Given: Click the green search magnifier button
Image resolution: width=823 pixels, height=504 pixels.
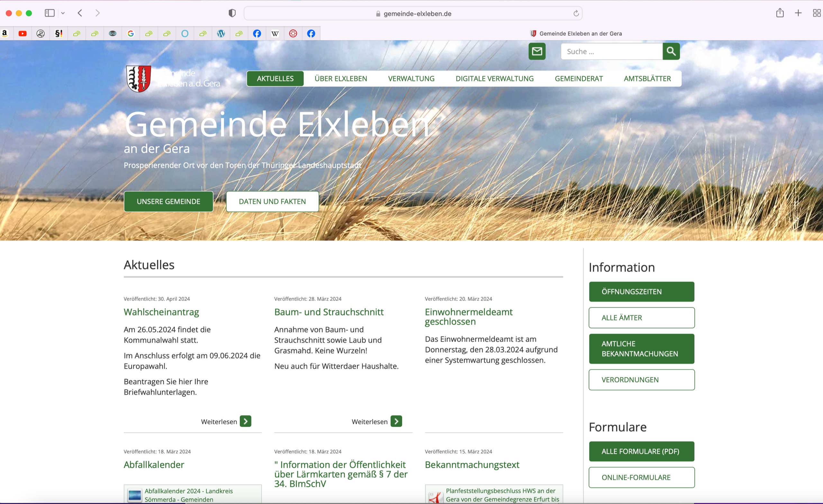Looking at the screenshot, I should click(671, 51).
